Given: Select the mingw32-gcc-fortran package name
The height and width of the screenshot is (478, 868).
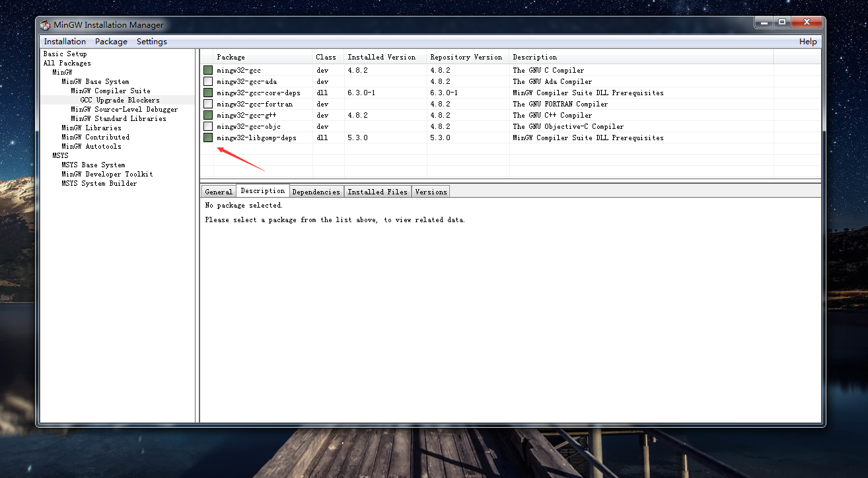Looking at the screenshot, I should point(254,104).
